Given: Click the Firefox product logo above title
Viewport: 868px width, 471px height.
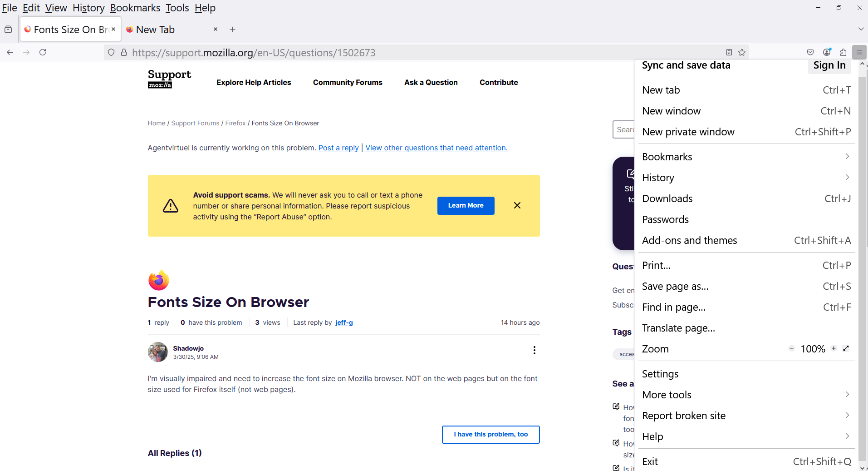Looking at the screenshot, I should point(159,280).
